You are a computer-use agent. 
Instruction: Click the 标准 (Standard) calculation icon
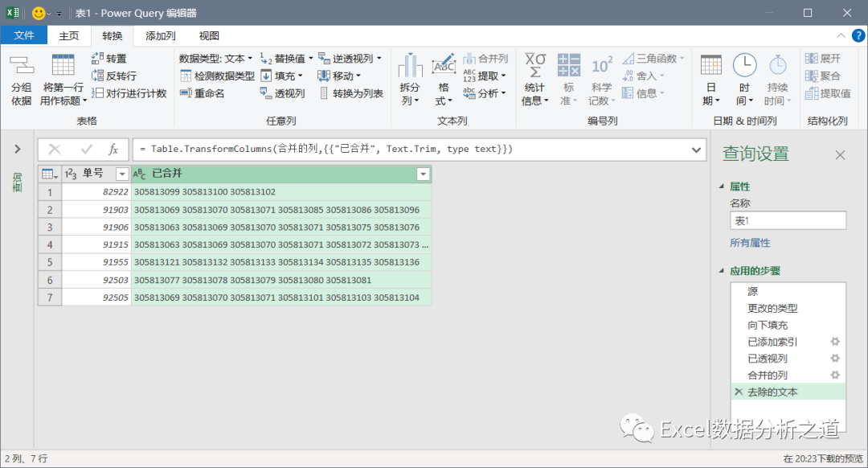[x=568, y=65]
